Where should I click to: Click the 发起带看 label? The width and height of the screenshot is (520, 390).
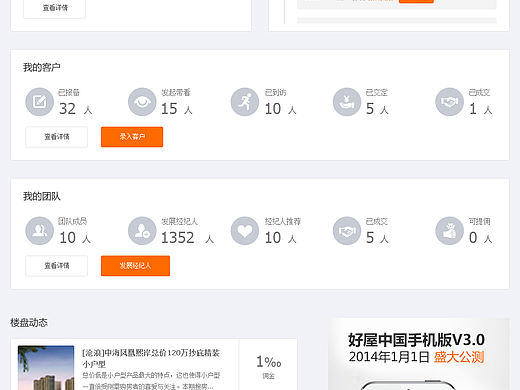pyautogui.click(x=176, y=92)
